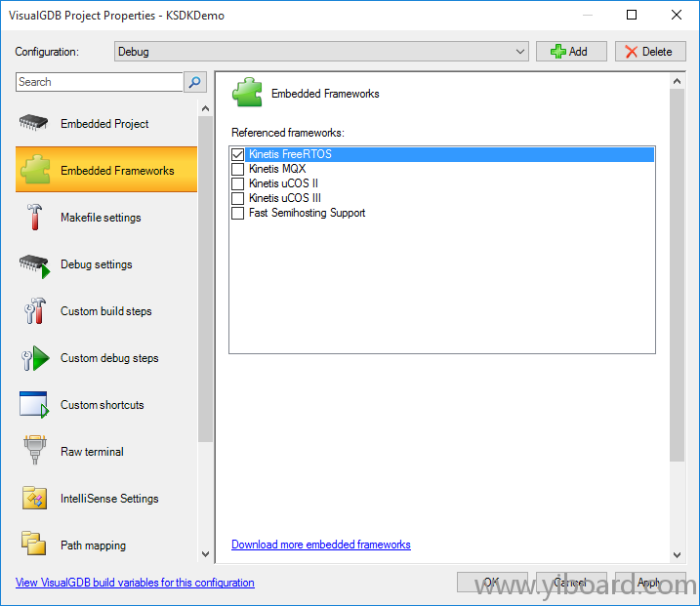The image size is (700, 606).
Task: Open the Embedded Project page
Action: click(x=106, y=123)
